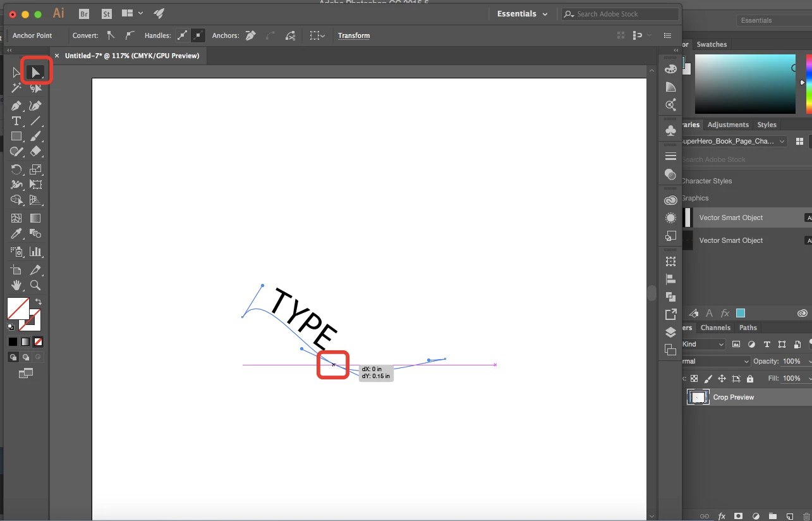This screenshot has height=521, width=812.
Task: Cut path at selected anchor points
Action: pyautogui.click(x=290, y=35)
